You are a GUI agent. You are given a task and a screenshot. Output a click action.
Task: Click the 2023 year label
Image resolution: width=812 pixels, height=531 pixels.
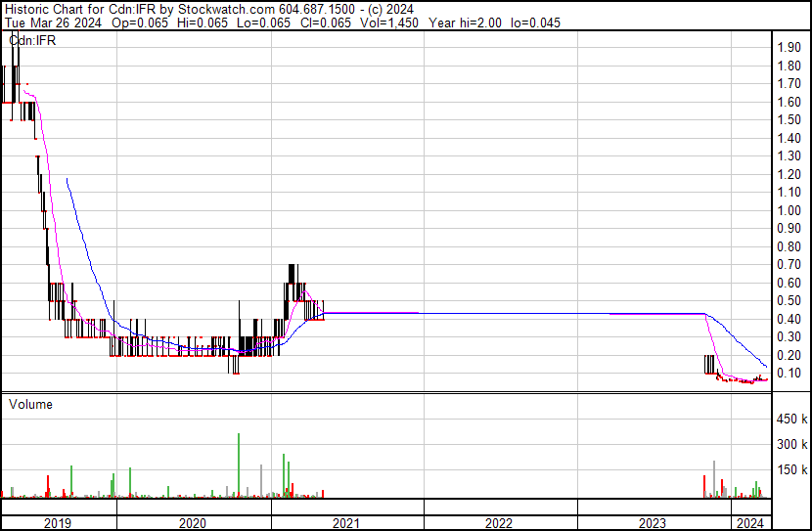point(652,523)
